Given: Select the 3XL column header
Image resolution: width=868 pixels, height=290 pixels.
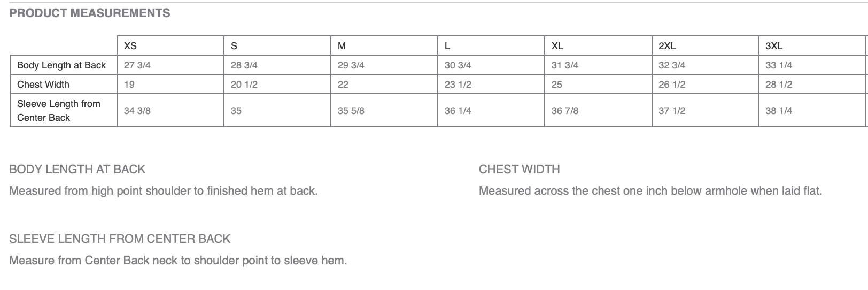Looking at the screenshot, I should coord(774,46).
